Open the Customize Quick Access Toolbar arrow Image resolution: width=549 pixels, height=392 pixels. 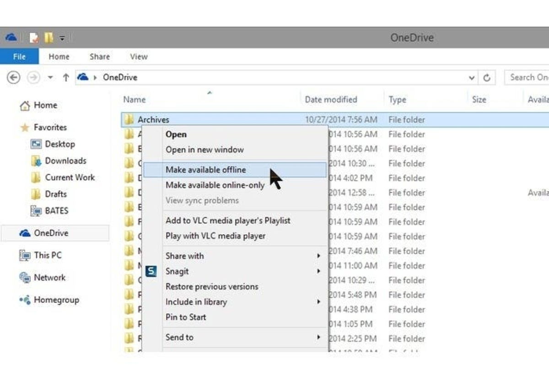pyautogui.click(x=62, y=38)
